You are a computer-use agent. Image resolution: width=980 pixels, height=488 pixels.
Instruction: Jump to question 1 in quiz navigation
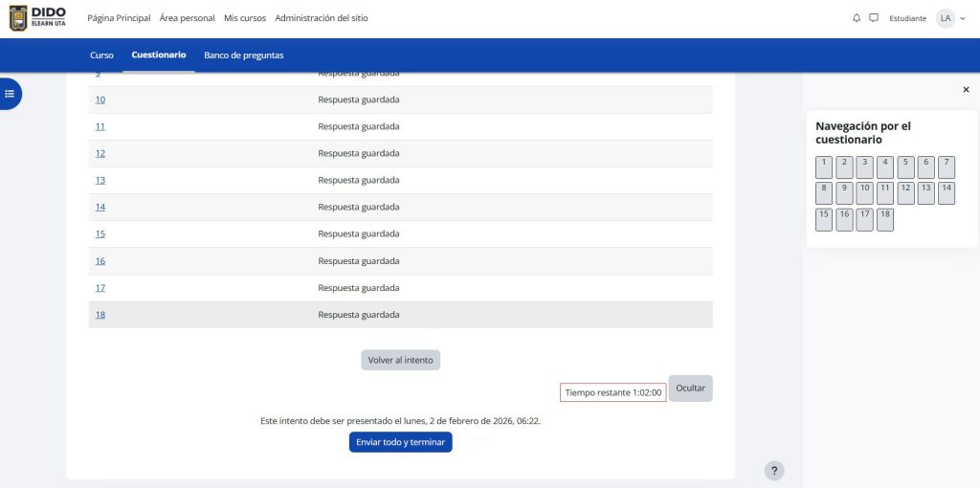(824, 167)
